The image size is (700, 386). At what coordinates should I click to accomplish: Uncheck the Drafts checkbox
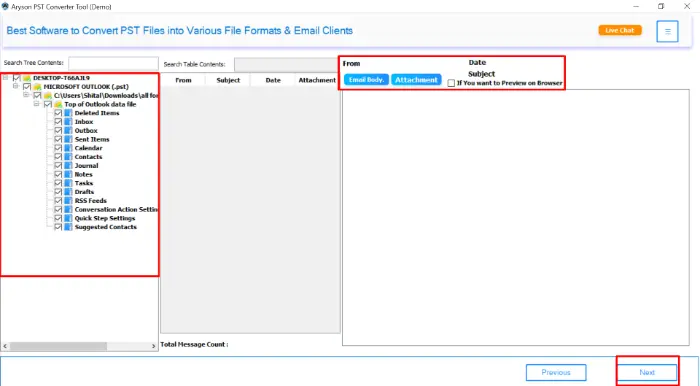coord(58,192)
